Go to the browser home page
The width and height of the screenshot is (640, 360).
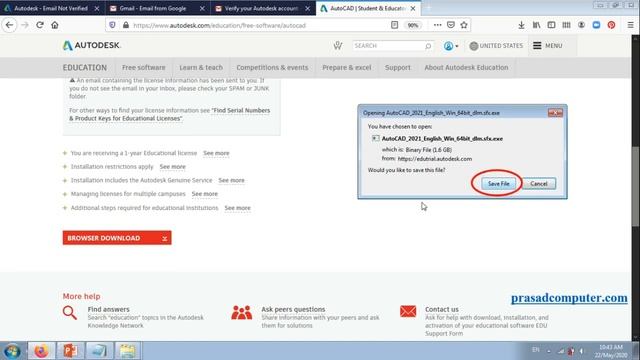[55, 25]
